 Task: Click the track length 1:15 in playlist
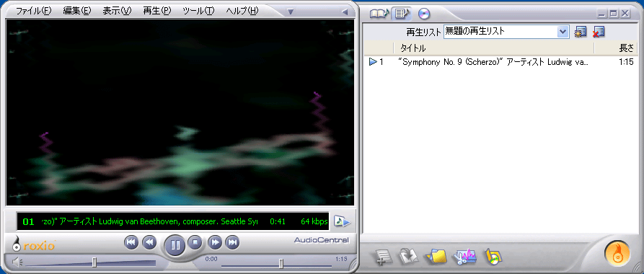coord(627,62)
